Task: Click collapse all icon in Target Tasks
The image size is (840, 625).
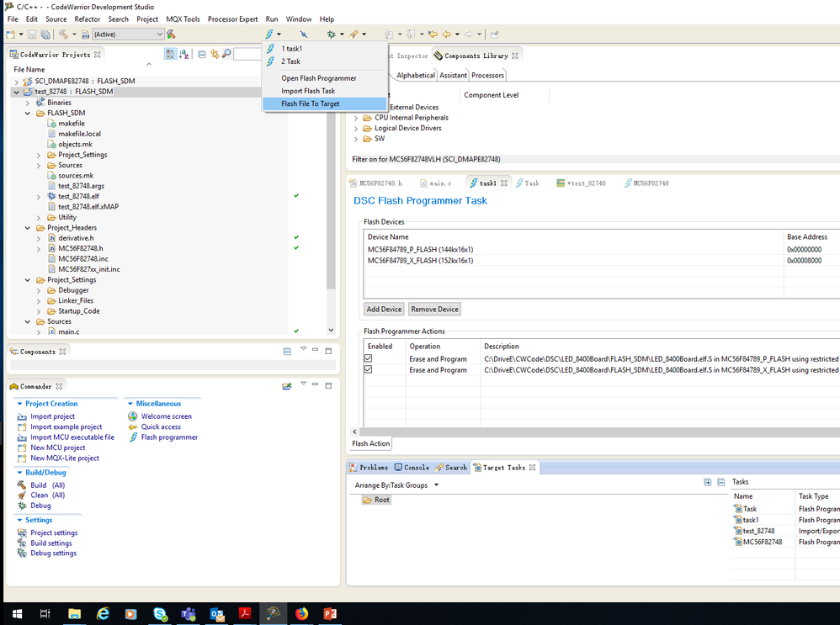Action: pos(721,483)
